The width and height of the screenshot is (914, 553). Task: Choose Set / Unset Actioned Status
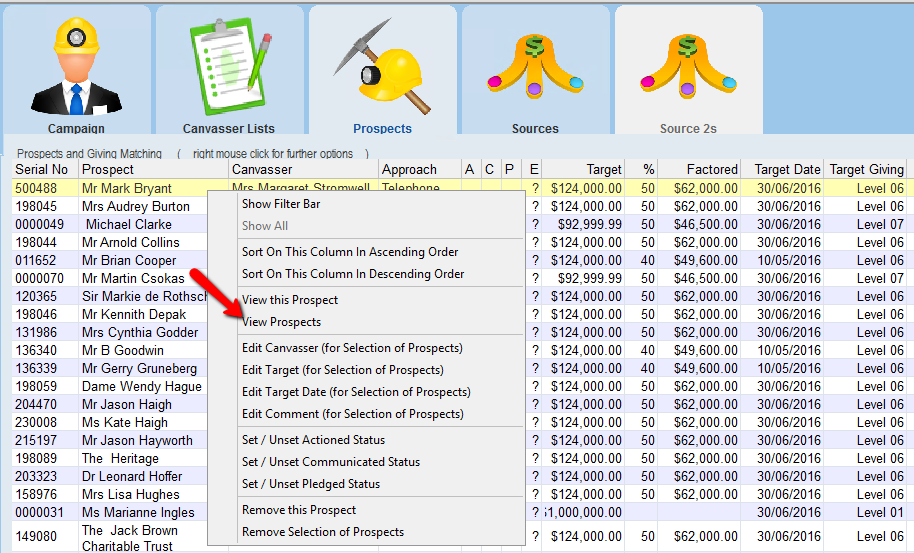coord(314,440)
